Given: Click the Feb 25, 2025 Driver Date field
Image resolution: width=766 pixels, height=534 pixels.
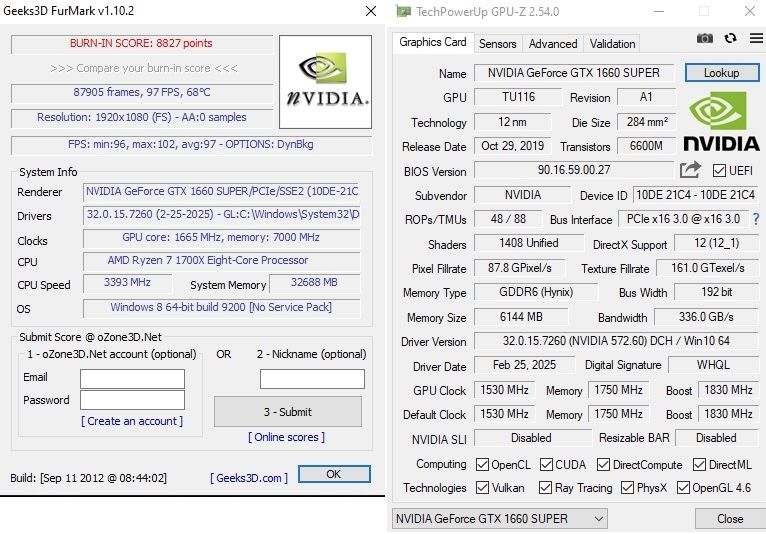Looking at the screenshot, I should point(525,365).
